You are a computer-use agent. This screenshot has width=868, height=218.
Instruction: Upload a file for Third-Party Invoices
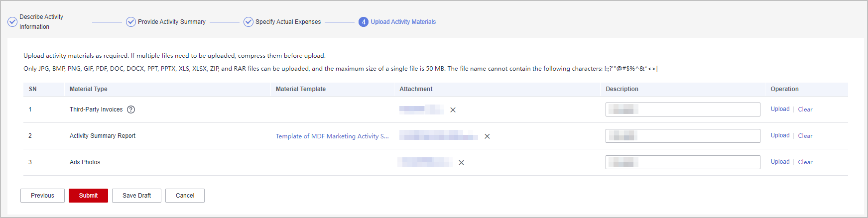(x=780, y=109)
